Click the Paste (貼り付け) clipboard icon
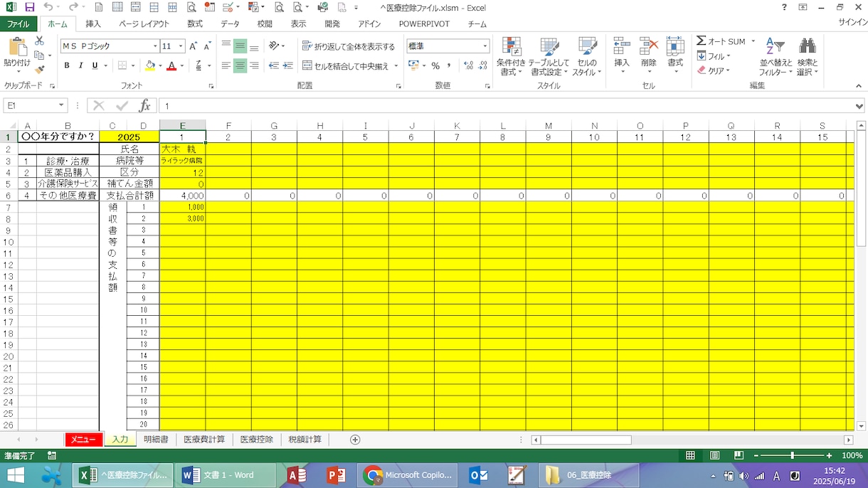Screen dimensions: 868x488 point(16,46)
